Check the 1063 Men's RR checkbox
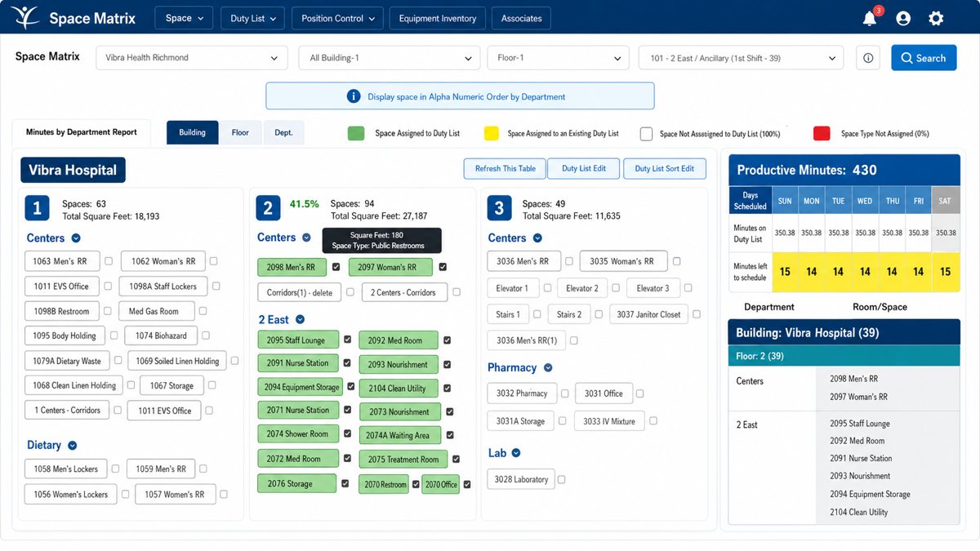This screenshot has height=551, width=980. point(108,261)
